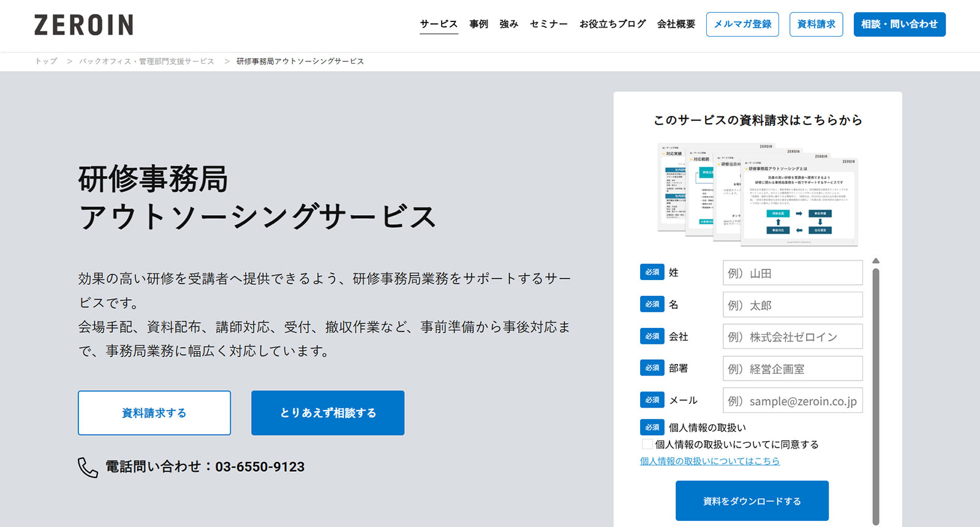Open the 会社概要 menu item
Screen dimensions: 980x527
(676, 24)
